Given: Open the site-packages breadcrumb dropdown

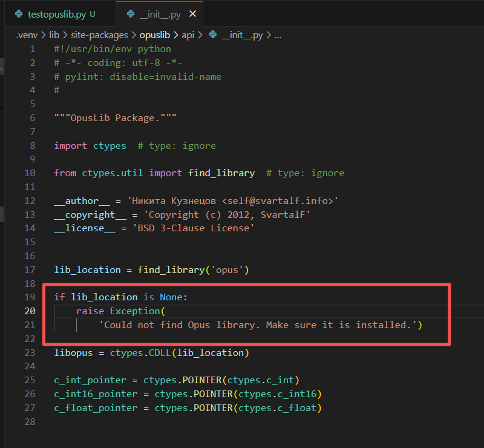Looking at the screenshot, I should [x=99, y=35].
